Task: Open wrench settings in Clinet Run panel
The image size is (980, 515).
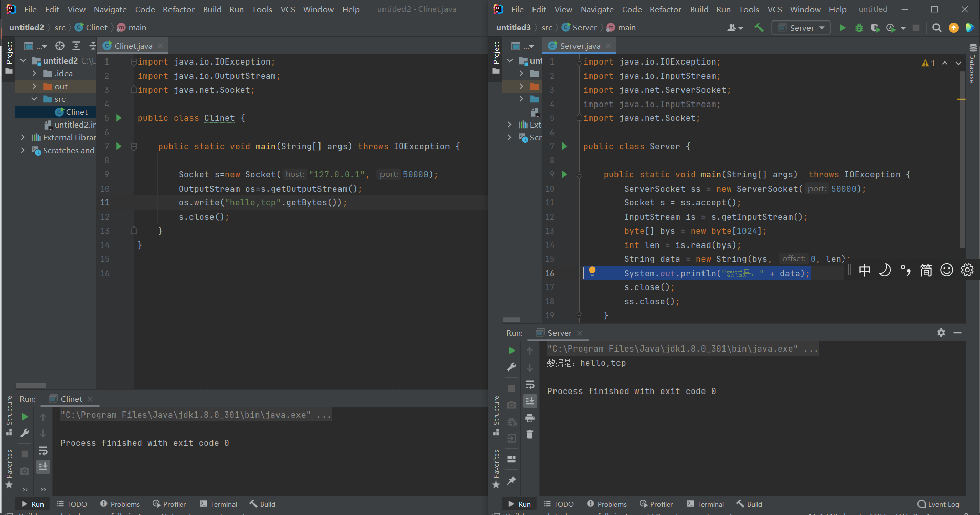Action: 25,433
